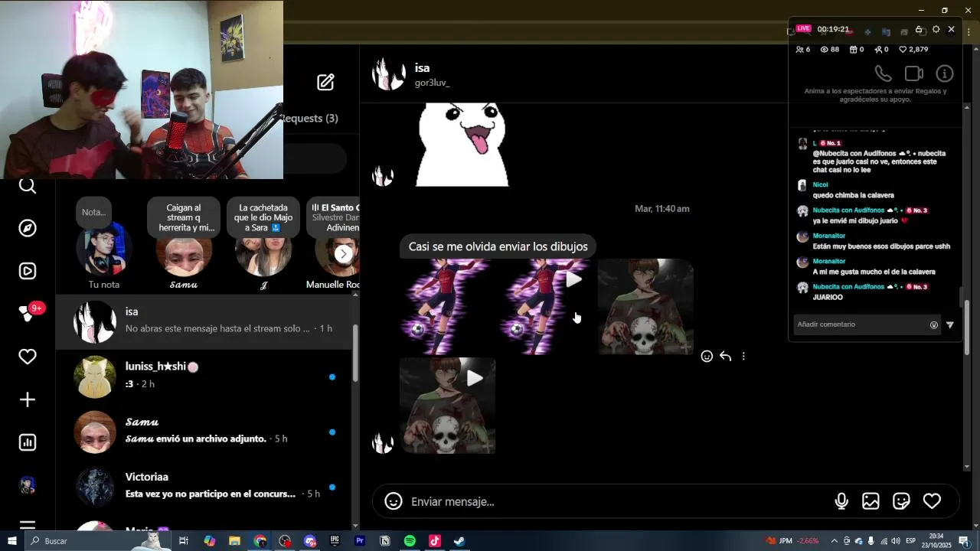The height and width of the screenshot is (551, 980).
Task: Choose a sticker or GIF icon
Action: 901,501
